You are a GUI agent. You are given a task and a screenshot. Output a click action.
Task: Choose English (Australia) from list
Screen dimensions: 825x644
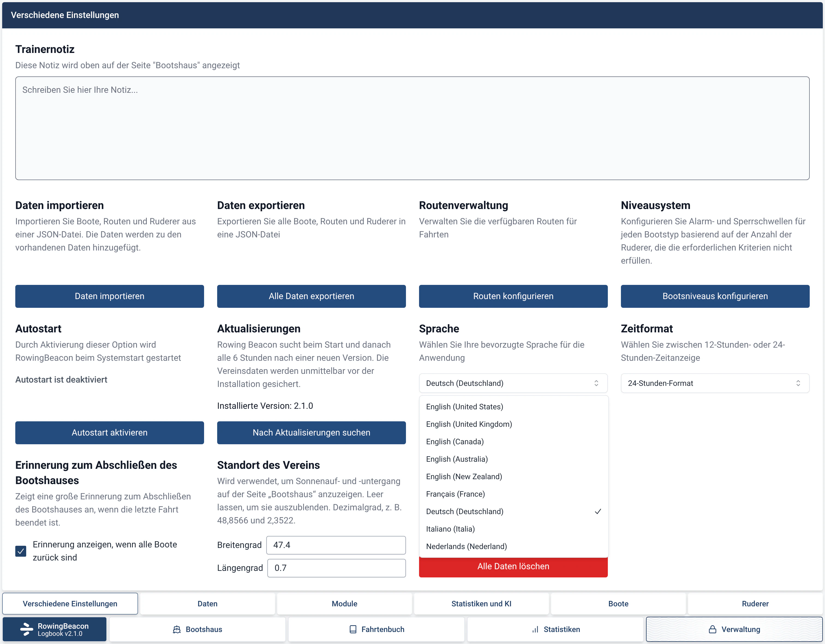(x=514, y=459)
